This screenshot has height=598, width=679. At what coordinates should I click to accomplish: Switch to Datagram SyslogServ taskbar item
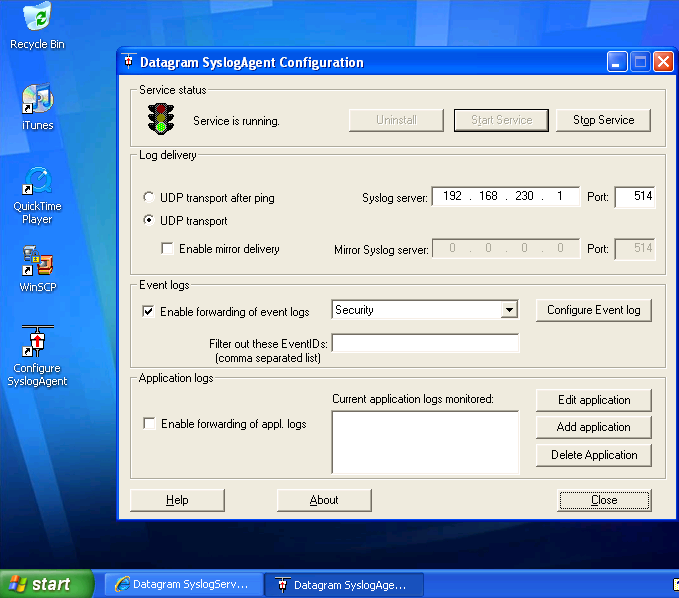coord(184,585)
